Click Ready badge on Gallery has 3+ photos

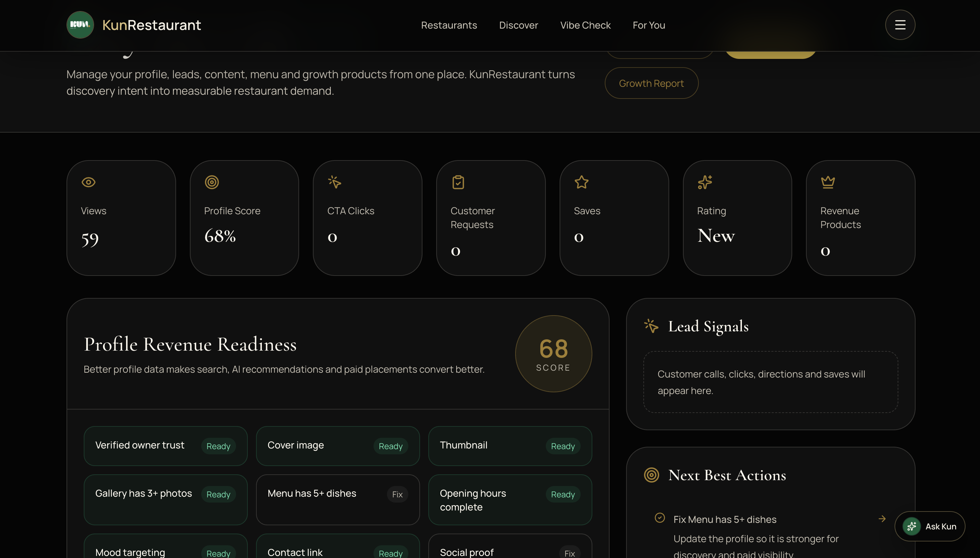click(x=218, y=494)
